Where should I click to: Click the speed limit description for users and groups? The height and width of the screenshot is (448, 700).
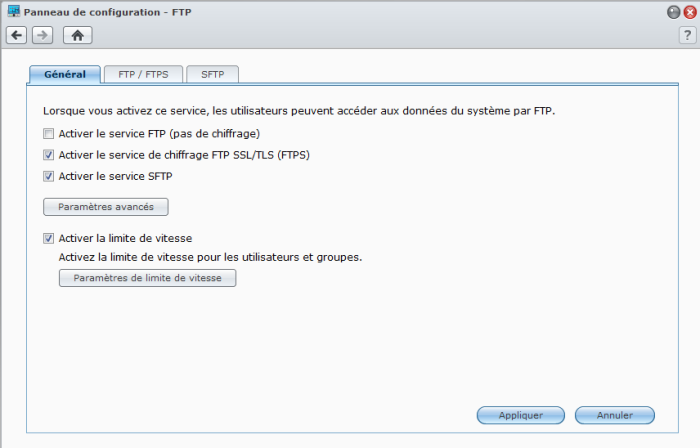tap(210, 257)
